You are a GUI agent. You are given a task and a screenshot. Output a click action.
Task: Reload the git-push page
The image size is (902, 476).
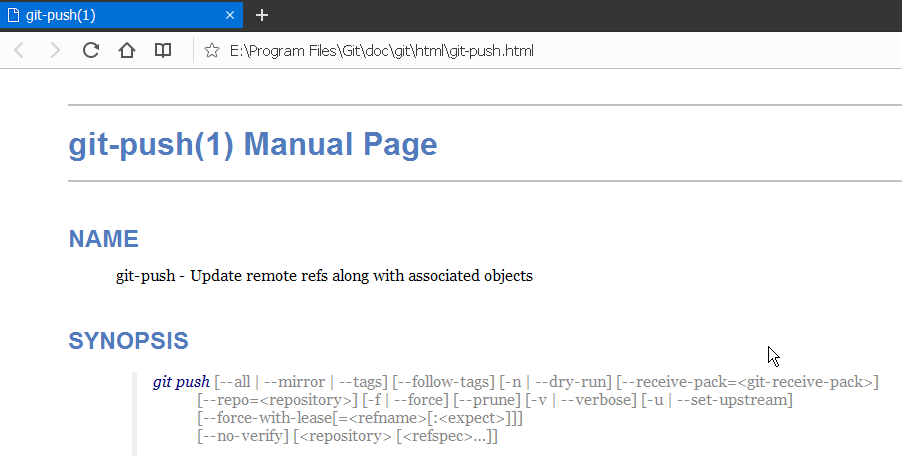[x=91, y=51]
